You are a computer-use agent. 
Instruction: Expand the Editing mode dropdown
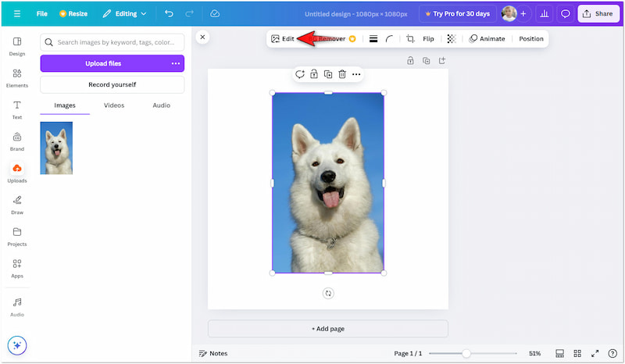[124, 13]
